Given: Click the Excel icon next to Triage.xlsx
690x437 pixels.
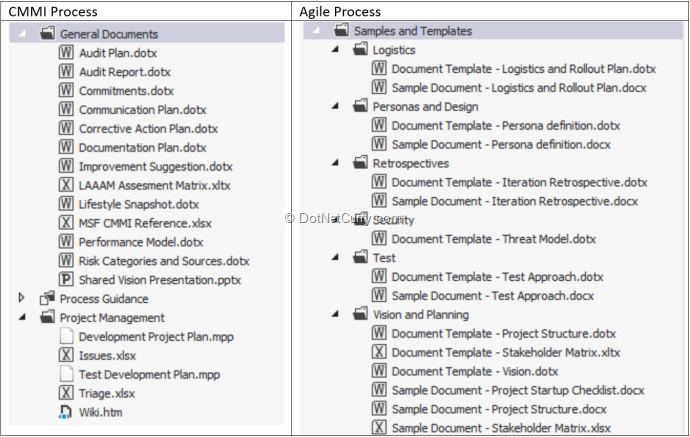Looking at the screenshot, I should click(66, 393).
